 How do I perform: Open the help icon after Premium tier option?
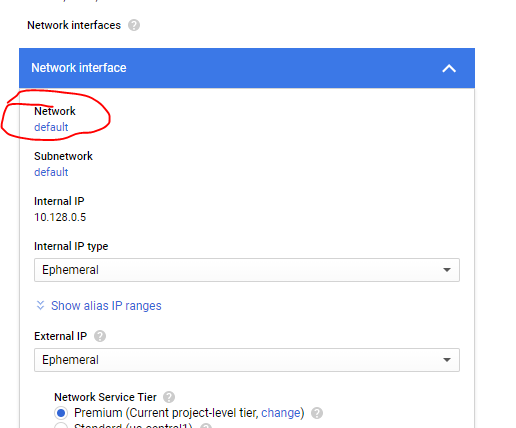pos(317,413)
